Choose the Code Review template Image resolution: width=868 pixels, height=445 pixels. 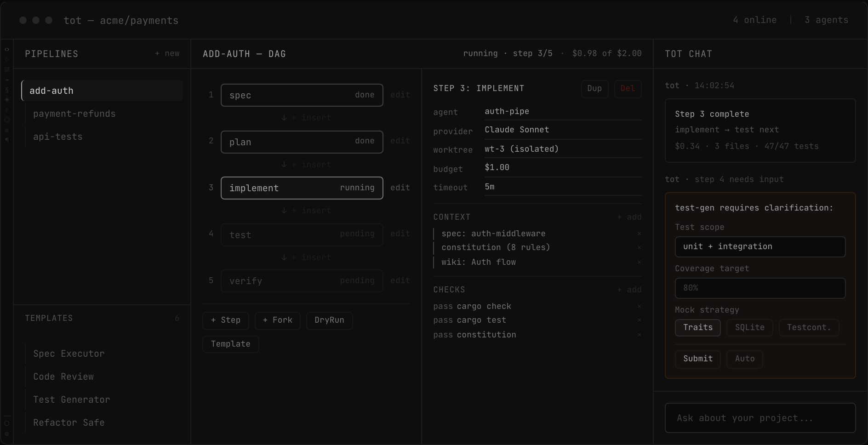pos(104,377)
